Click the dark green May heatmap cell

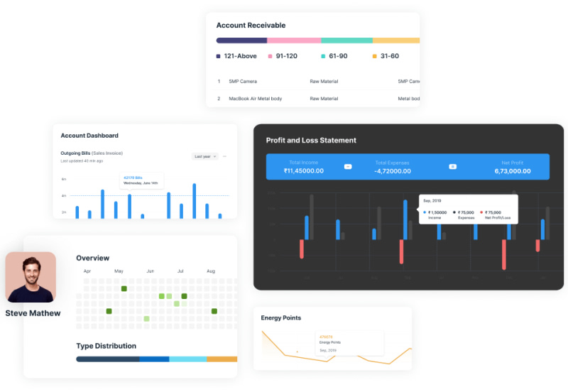pos(124,289)
